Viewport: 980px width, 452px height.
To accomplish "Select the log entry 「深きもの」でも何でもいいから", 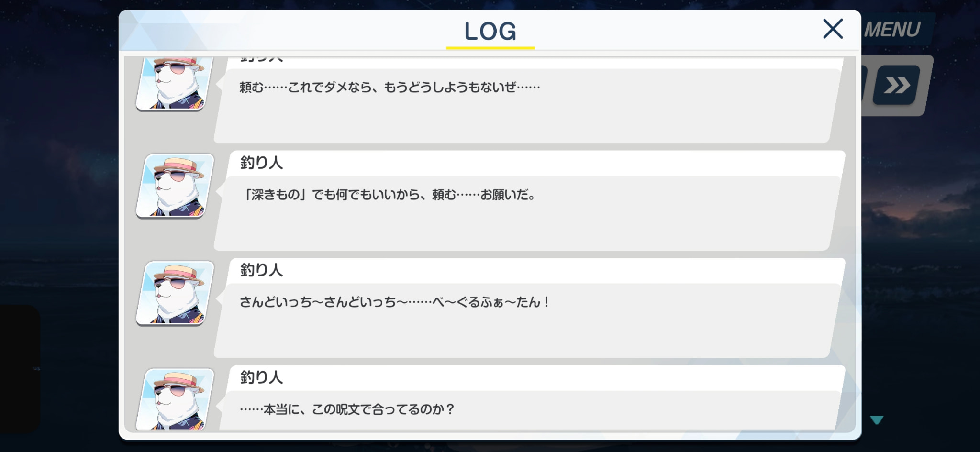I will pos(527,213).
